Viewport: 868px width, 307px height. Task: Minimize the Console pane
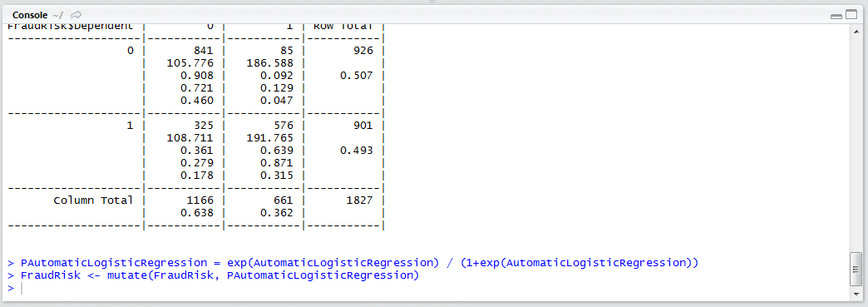tap(836, 16)
